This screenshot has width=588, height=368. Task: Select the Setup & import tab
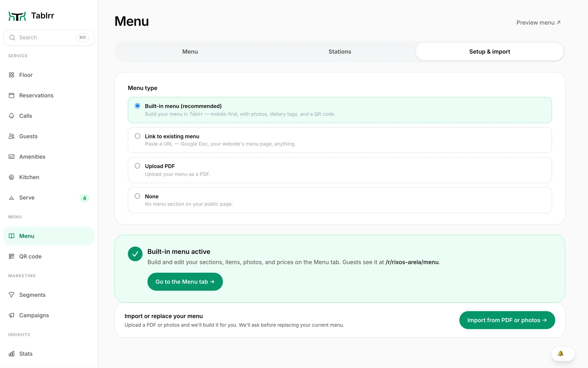pos(490,52)
